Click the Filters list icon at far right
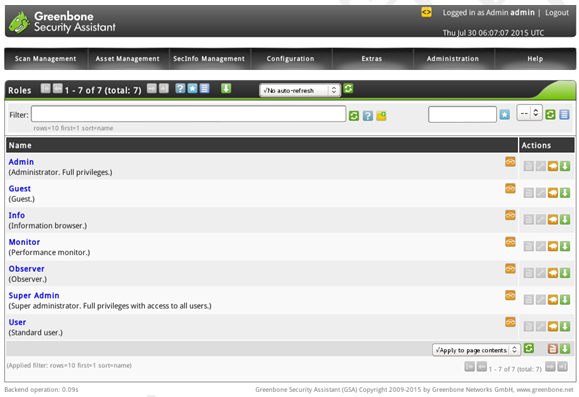The image size is (579, 397). pos(564,114)
